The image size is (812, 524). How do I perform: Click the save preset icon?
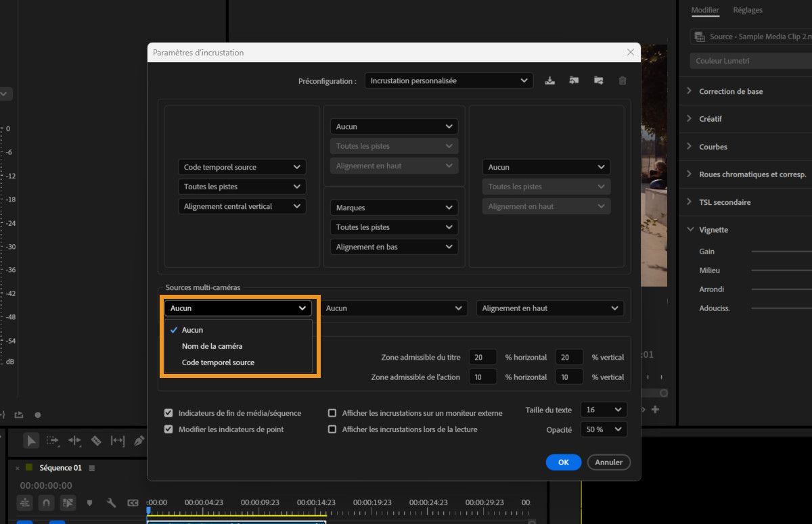pyautogui.click(x=550, y=80)
